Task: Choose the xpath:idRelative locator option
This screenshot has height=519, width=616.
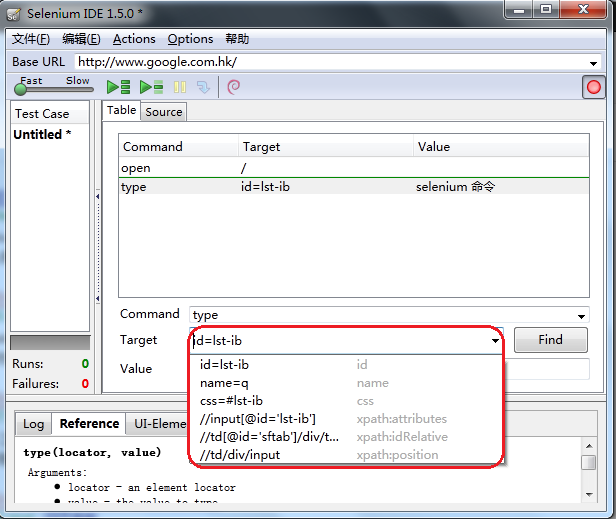Action: click(346, 437)
